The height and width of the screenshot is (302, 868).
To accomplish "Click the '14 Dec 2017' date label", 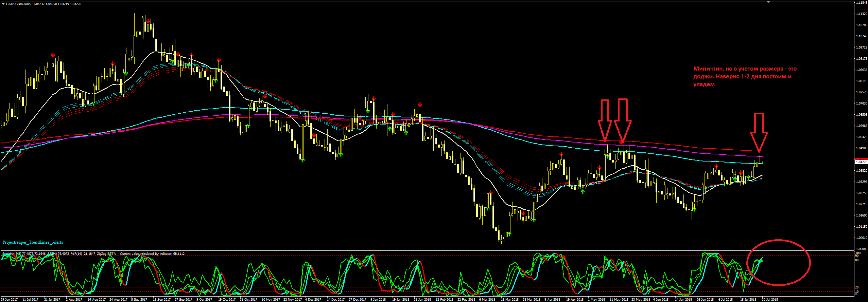I will coord(336,300).
